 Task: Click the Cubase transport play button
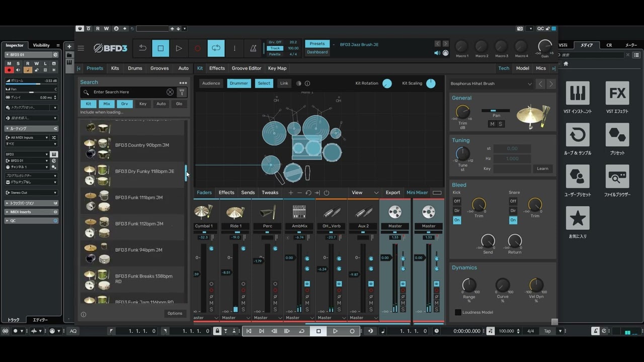[x=335, y=331]
